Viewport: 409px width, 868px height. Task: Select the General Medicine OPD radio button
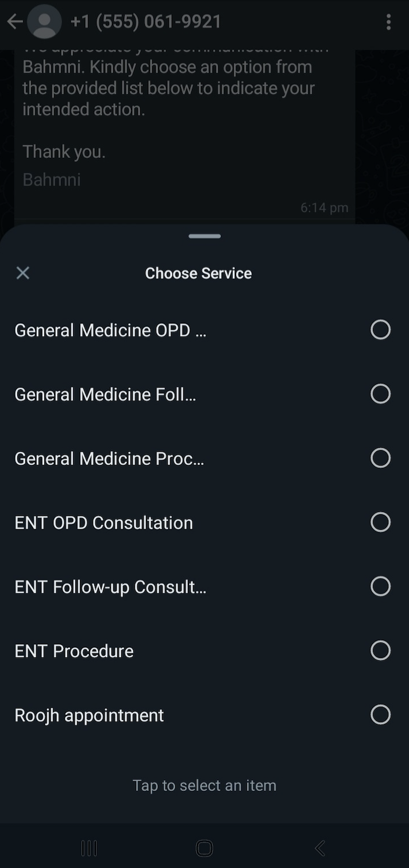pyautogui.click(x=380, y=330)
